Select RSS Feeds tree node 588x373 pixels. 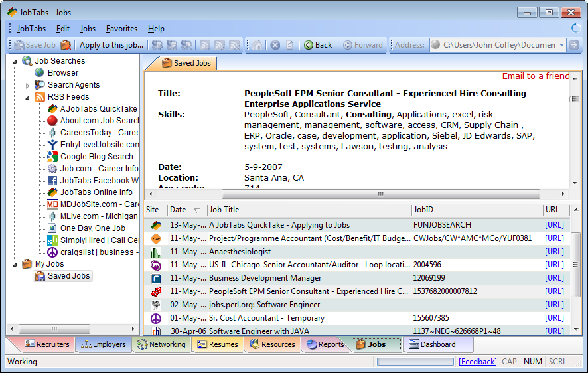pos(68,97)
